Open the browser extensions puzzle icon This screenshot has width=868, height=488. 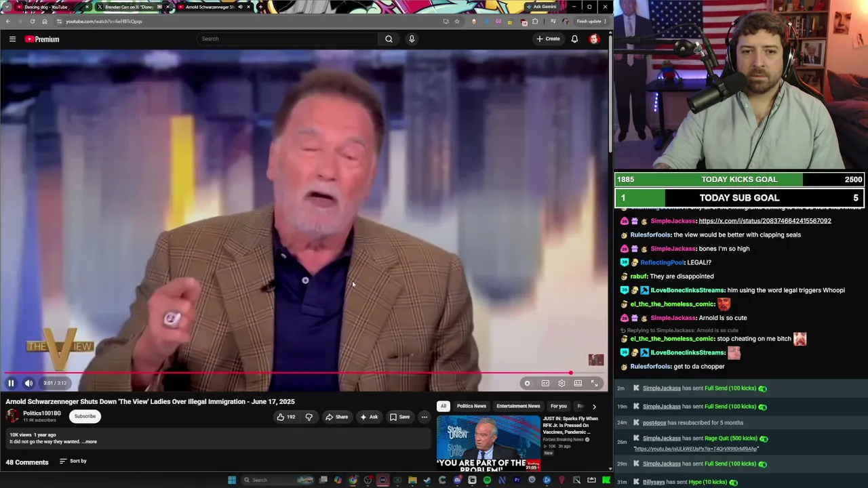tap(535, 21)
